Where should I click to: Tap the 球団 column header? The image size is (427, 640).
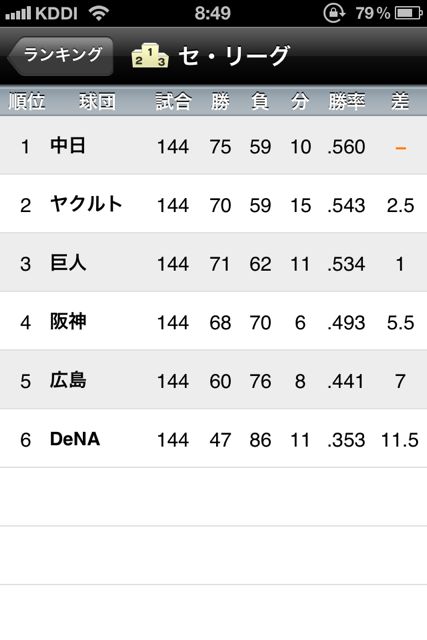point(97,101)
